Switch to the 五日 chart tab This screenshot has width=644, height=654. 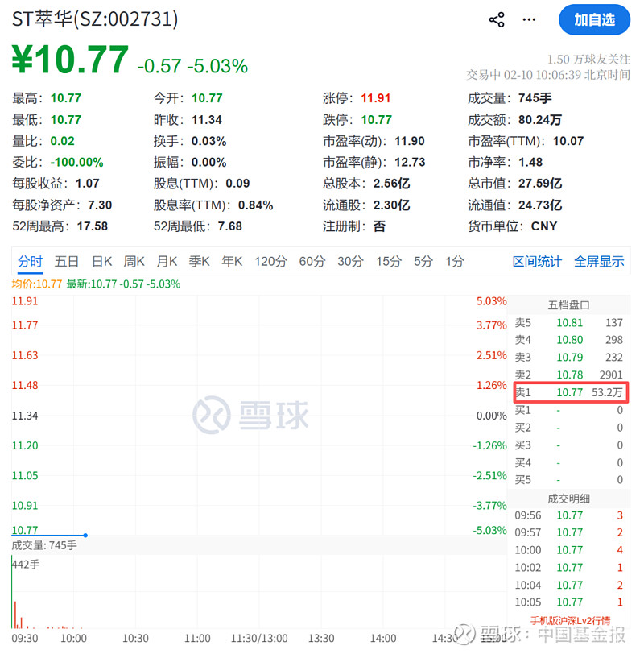(66, 262)
